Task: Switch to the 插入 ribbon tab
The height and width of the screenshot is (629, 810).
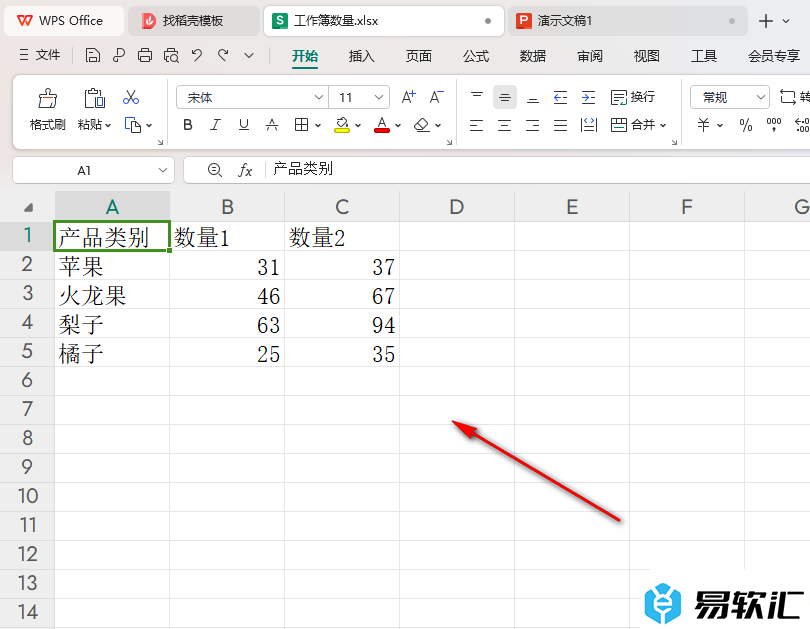Action: 362,56
